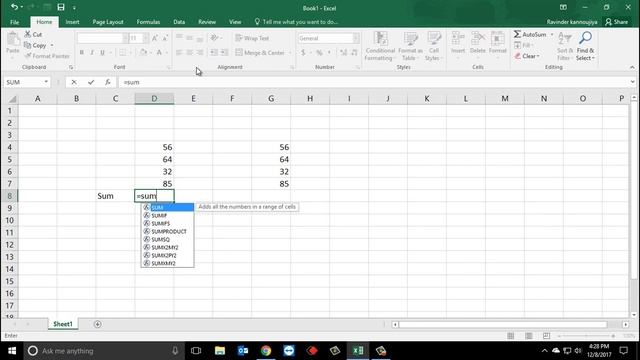Open Google Chrome from the taskbar
The image size is (640, 360).
266,351
